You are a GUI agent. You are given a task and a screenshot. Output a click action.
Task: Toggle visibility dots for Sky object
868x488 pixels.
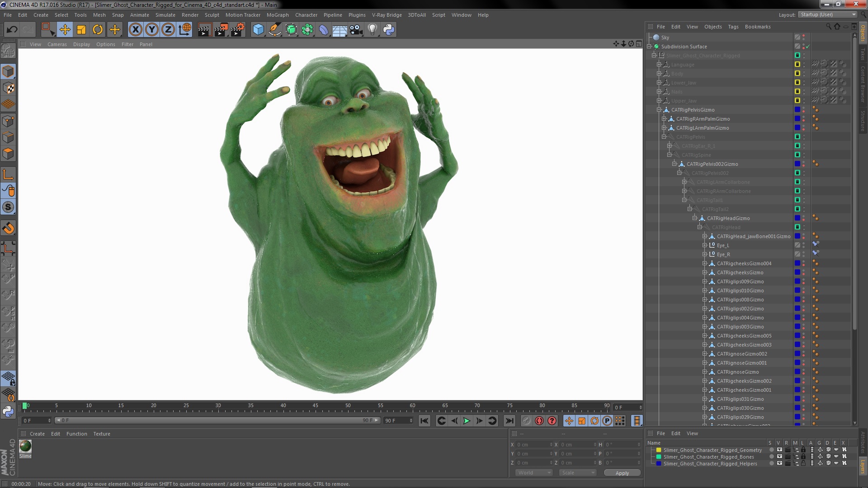point(804,38)
